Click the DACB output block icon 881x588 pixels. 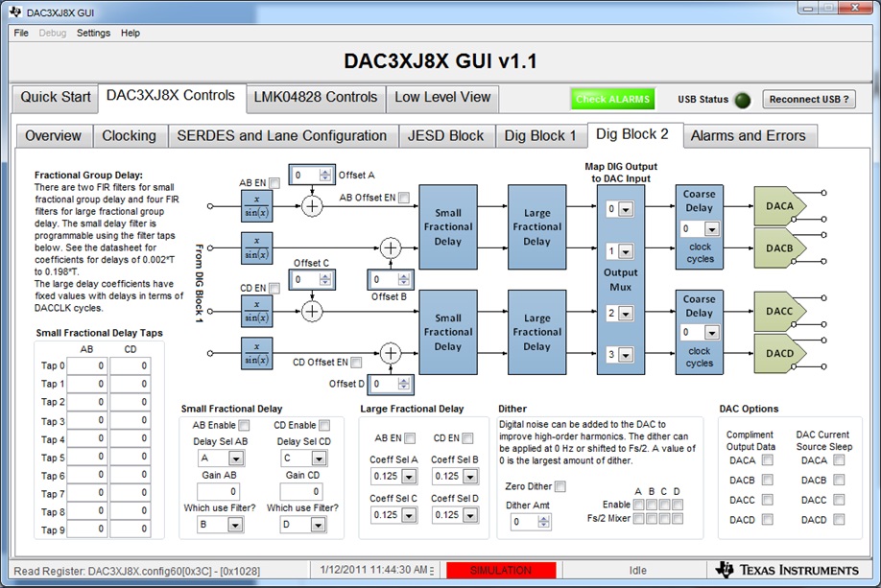tap(780, 247)
